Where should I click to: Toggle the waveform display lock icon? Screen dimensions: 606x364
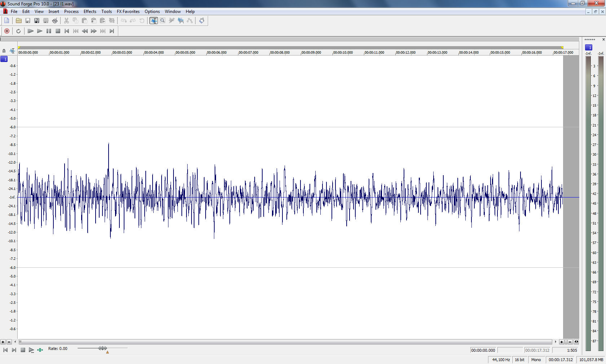[x=4, y=51]
